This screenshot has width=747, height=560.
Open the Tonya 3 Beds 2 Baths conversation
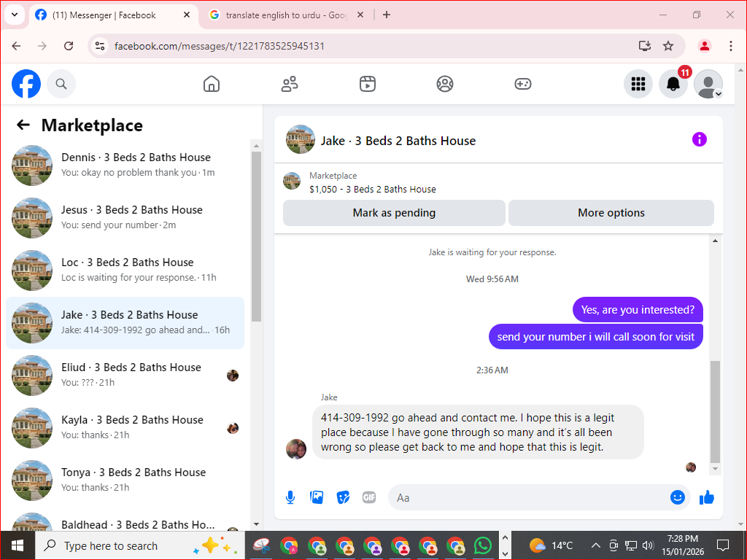[x=125, y=480]
